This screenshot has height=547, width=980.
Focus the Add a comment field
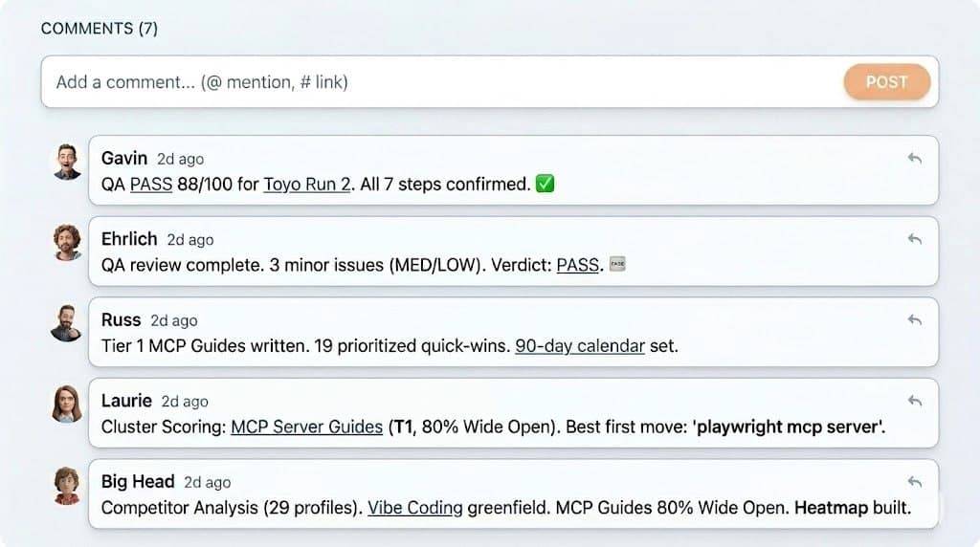click(x=440, y=82)
